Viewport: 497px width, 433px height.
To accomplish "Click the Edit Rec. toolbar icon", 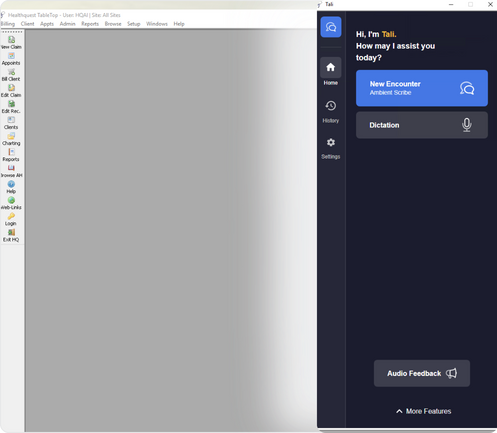I will tap(11, 104).
